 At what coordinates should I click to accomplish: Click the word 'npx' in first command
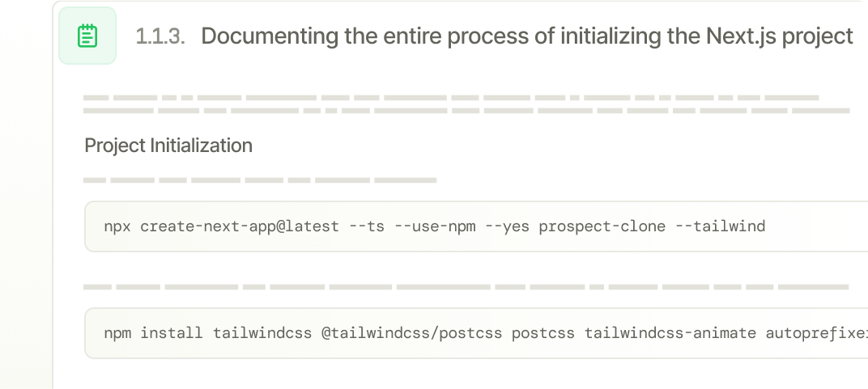(117, 226)
